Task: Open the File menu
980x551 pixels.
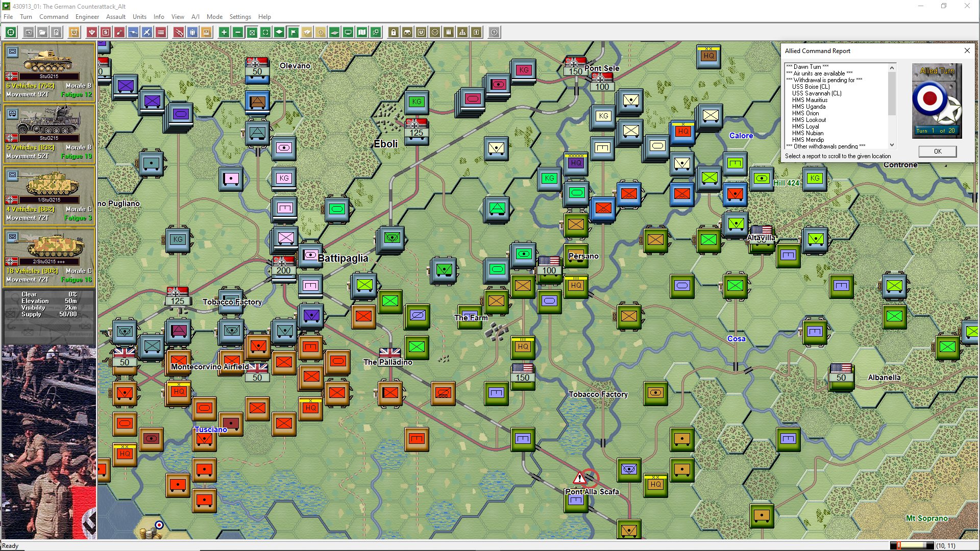Action: (x=8, y=16)
